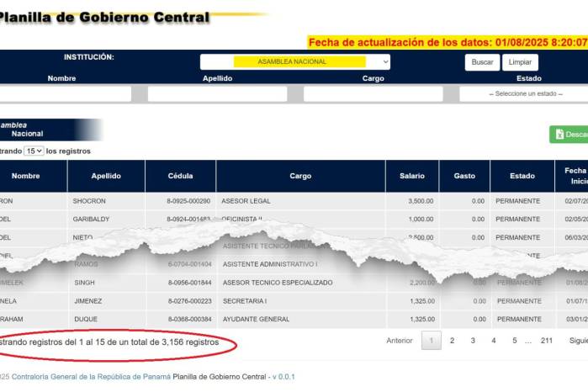588x392 pixels.
Task: Open the 15 registros page-size dropdown
Action: click(x=34, y=151)
